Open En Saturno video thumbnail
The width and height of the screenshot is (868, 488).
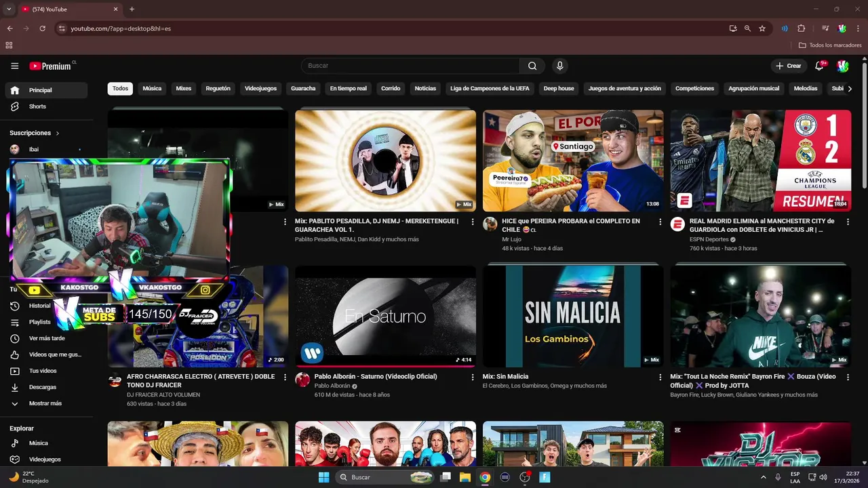385,316
